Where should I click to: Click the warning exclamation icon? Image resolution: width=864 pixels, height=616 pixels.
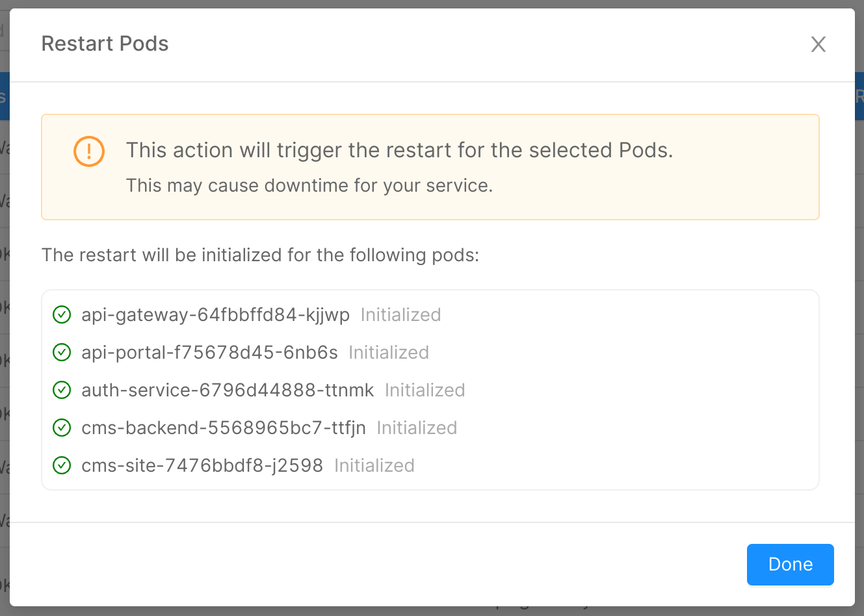point(88,151)
